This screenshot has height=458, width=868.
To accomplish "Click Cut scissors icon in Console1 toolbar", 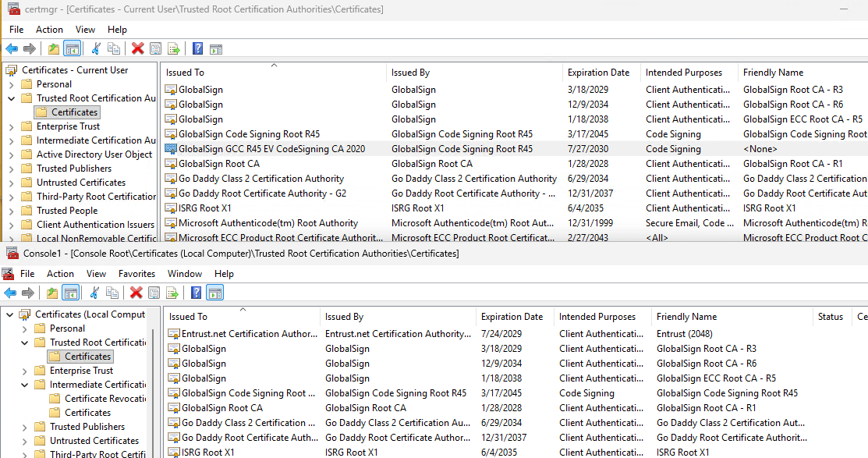I will (x=94, y=293).
